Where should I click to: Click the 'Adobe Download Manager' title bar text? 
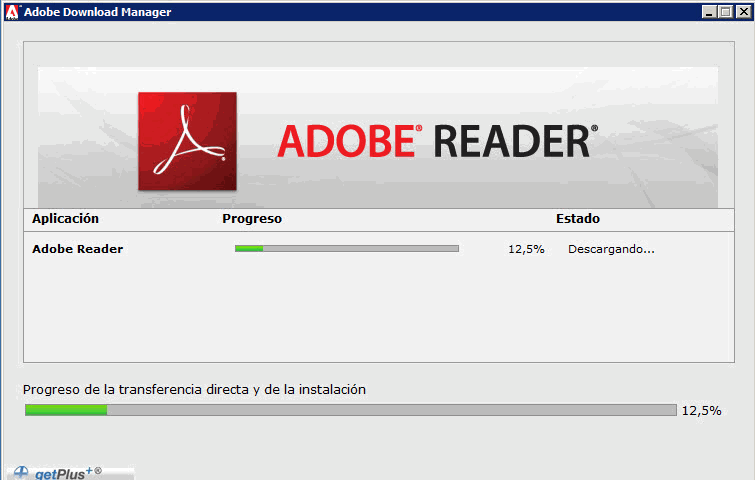pos(98,12)
